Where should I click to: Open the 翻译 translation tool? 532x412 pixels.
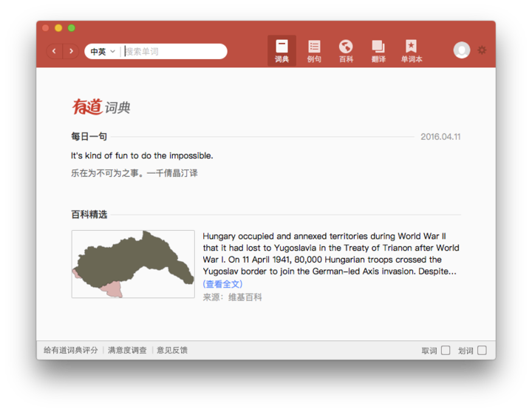point(378,50)
